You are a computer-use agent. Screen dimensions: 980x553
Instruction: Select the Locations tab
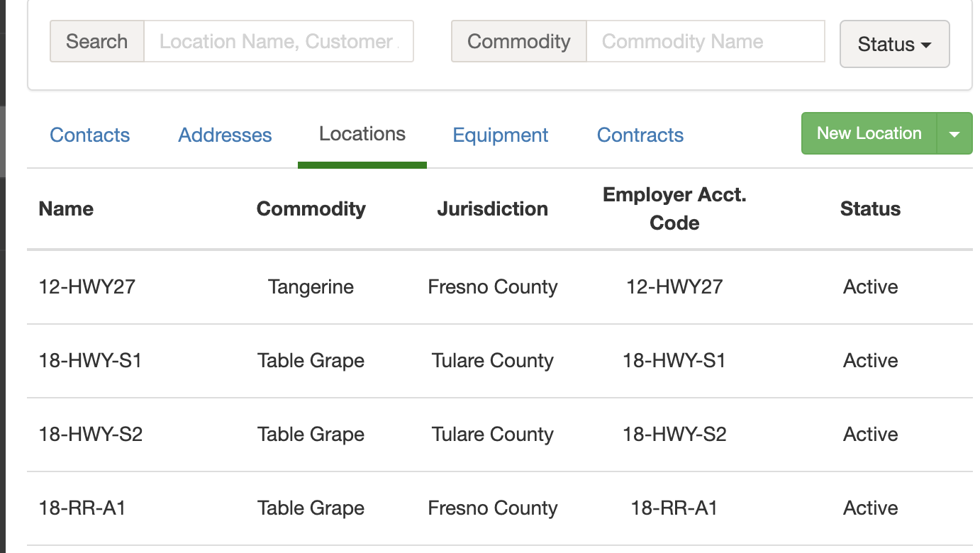click(x=362, y=134)
